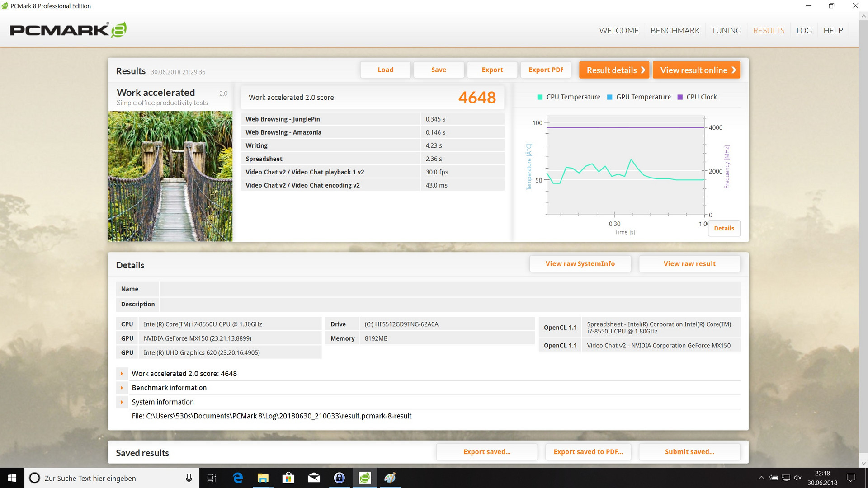Click the microphone icon in the search box

point(189,478)
